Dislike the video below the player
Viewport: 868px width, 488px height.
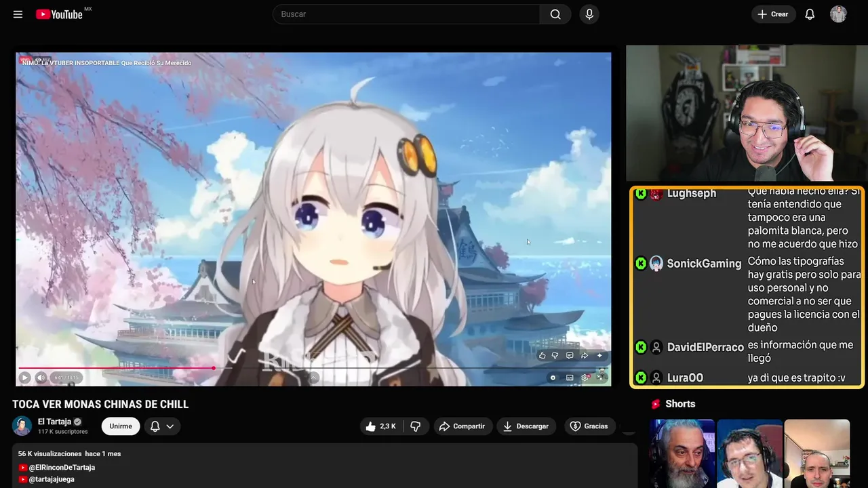point(416,426)
